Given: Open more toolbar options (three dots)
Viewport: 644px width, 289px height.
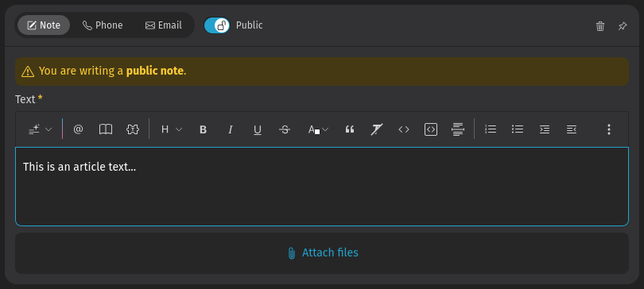Looking at the screenshot, I should (609, 129).
